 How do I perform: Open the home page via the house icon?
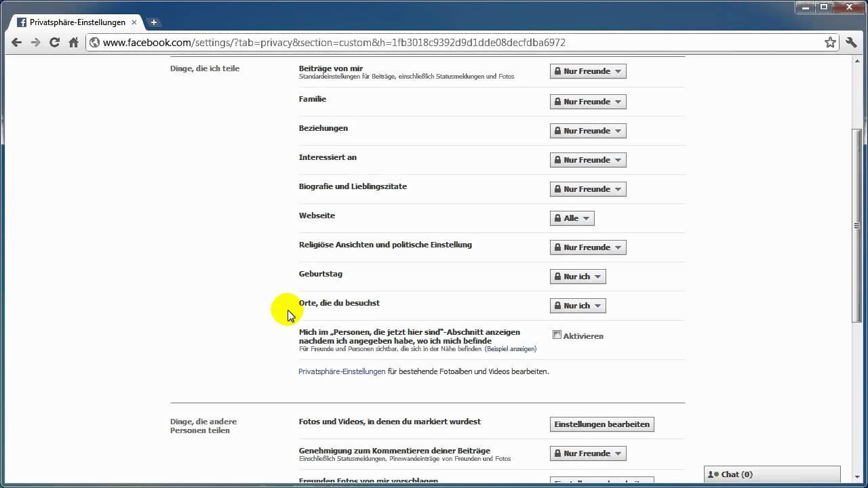click(x=73, y=42)
